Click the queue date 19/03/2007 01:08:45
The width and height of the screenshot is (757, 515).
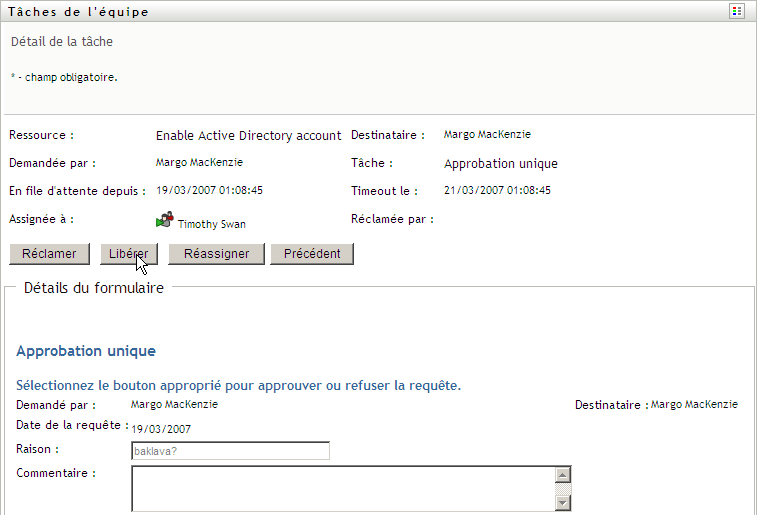tap(209, 190)
